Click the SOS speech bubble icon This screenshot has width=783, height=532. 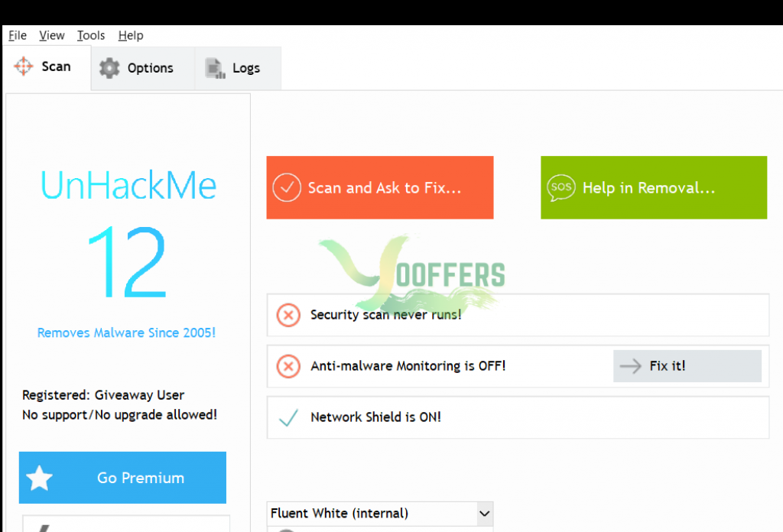pyautogui.click(x=560, y=188)
